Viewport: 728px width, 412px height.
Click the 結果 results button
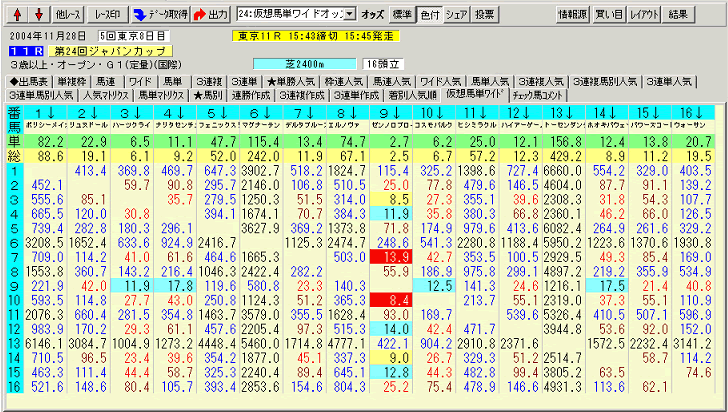(x=679, y=15)
